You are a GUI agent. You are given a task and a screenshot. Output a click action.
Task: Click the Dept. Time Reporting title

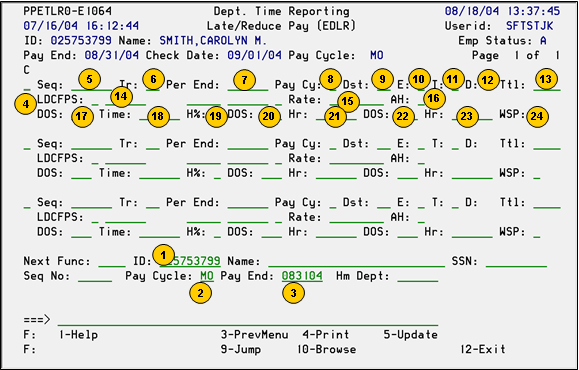pos(282,11)
